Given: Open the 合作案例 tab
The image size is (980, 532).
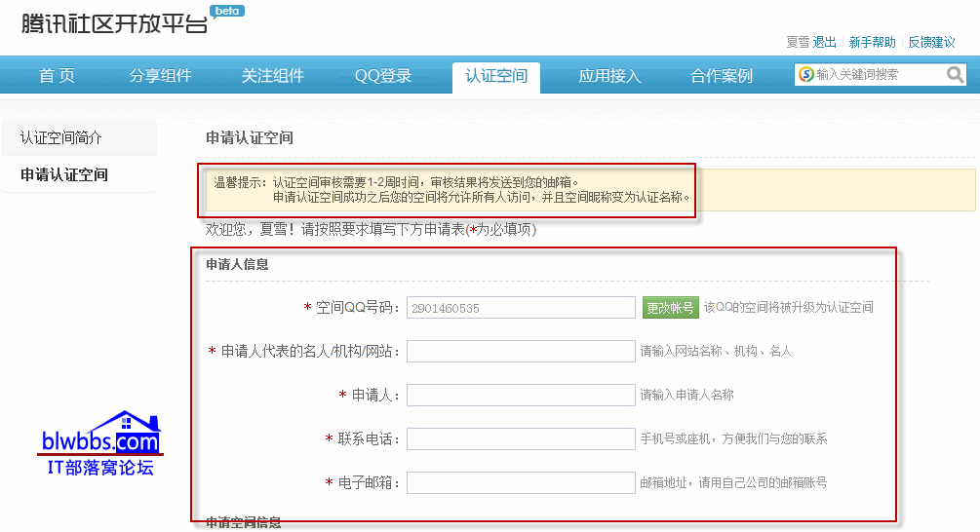Looking at the screenshot, I should (x=722, y=76).
